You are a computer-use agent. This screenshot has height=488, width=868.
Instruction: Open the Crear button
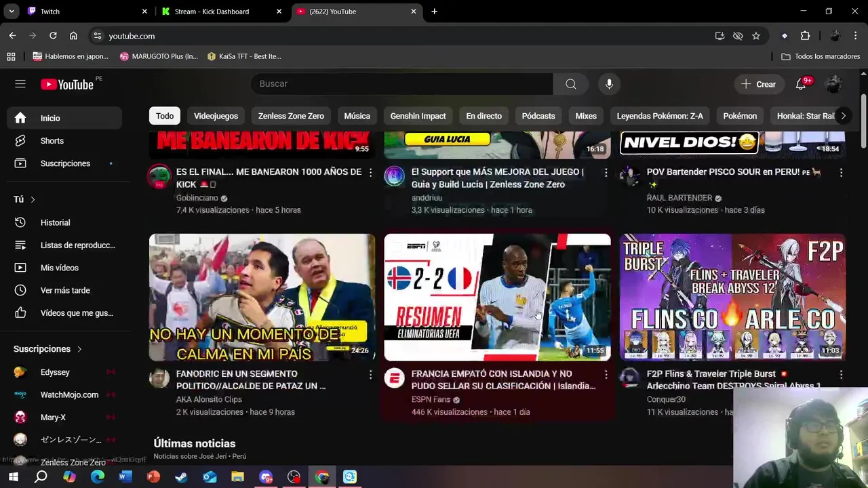click(x=758, y=84)
